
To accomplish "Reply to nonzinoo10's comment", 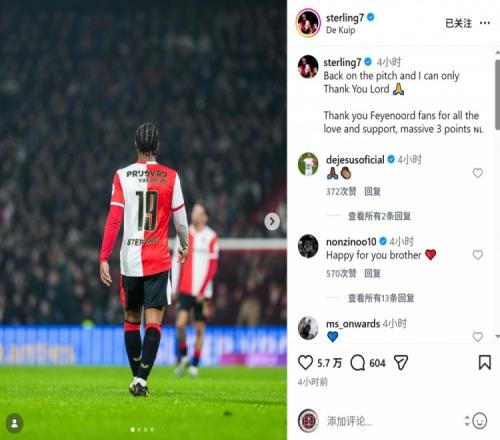I will tap(372, 274).
